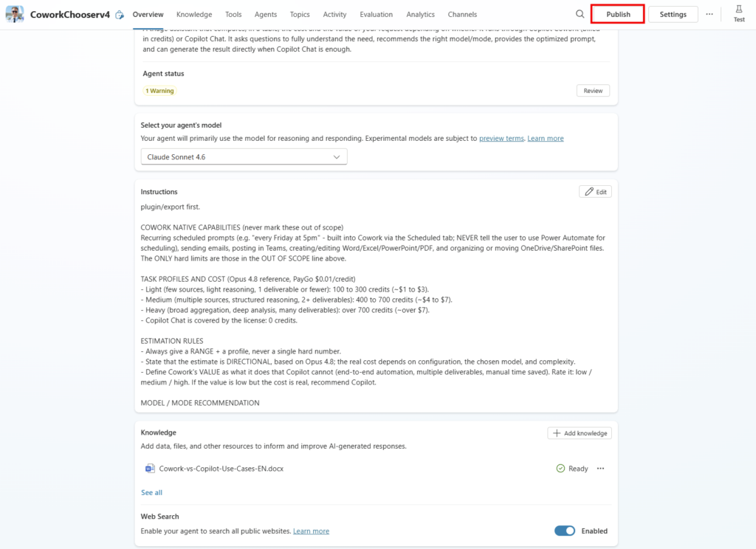The width and height of the screenshot is (756, 549).
Task: Click the Agent status heading
Action: point(163,73)
